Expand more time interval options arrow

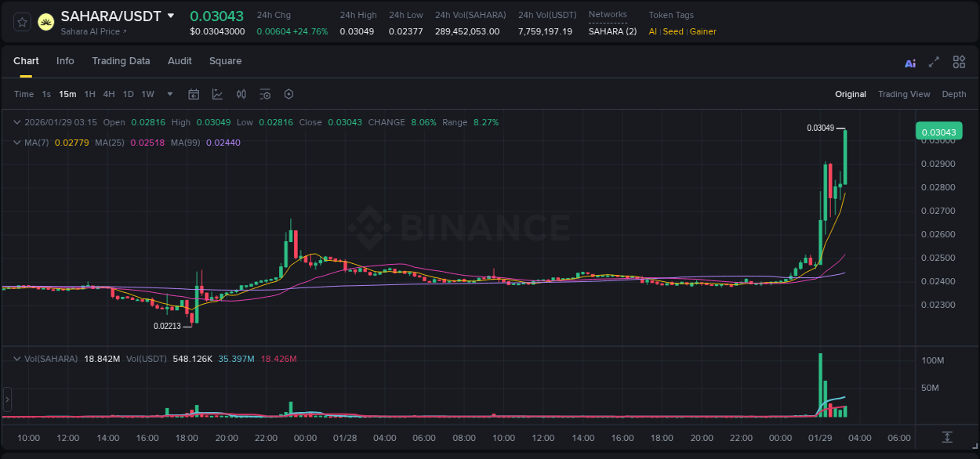point(170,94)
